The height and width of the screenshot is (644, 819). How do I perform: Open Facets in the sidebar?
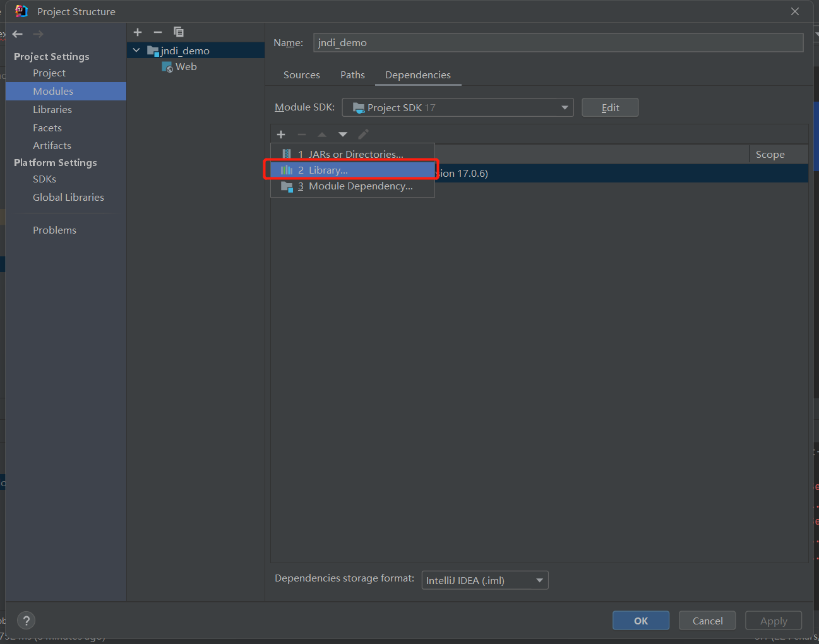tap(47, 128)
